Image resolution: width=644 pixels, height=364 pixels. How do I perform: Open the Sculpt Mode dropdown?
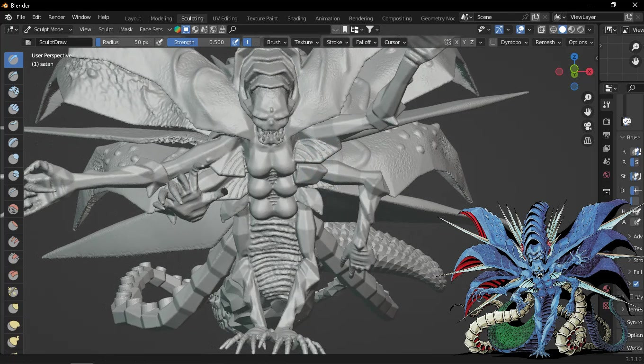tap(48, 29)
